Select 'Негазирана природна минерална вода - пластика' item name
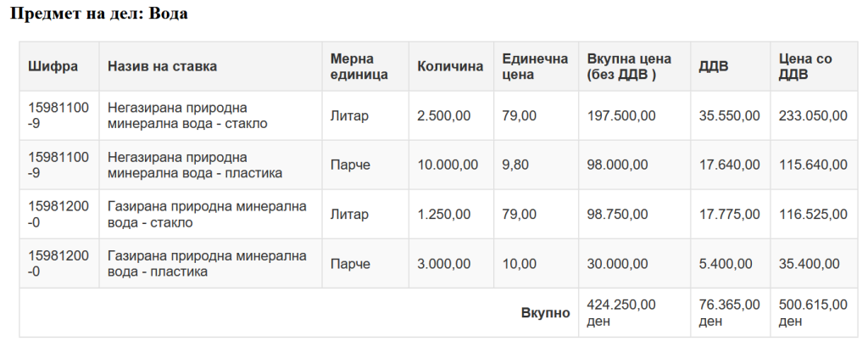 [x=194, y=165]
